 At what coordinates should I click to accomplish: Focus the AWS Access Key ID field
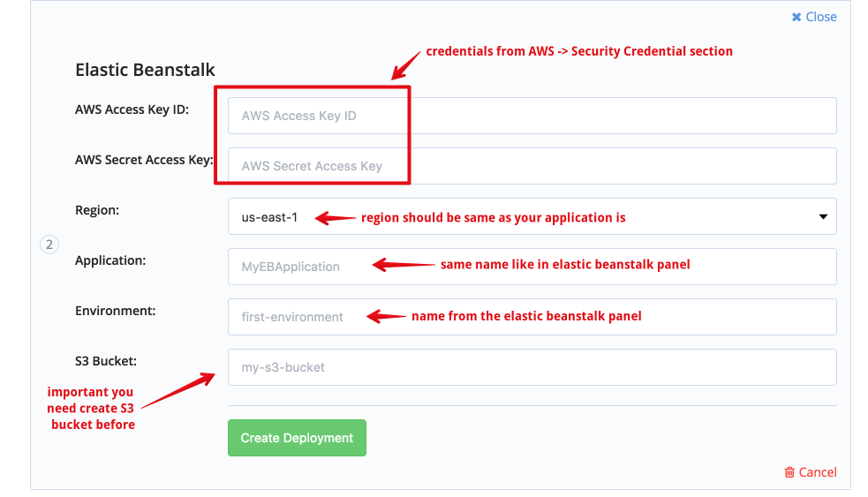pos(532,116)
